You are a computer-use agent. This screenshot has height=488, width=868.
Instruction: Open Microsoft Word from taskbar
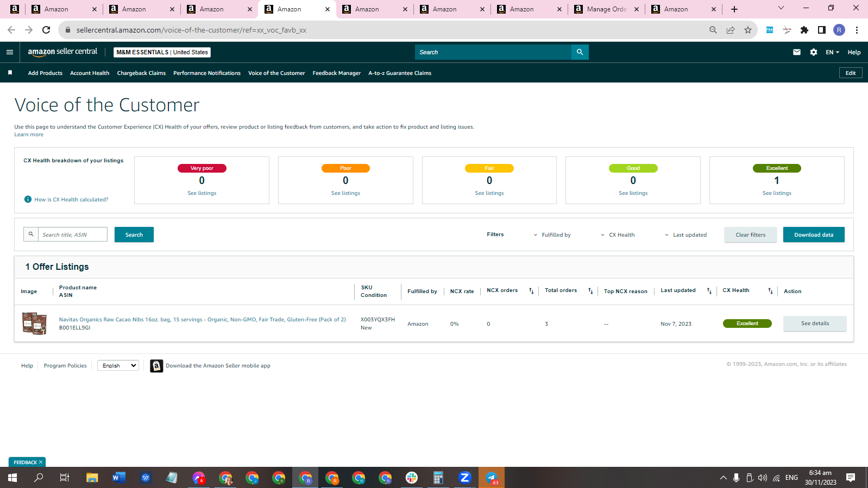tap(118, 478)
